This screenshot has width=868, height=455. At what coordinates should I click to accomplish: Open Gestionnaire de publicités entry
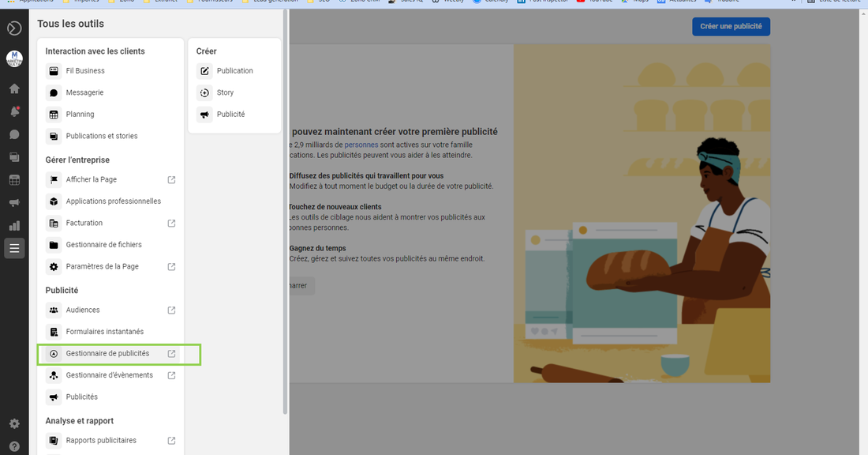pyautogui.click(x=110, y=354)
